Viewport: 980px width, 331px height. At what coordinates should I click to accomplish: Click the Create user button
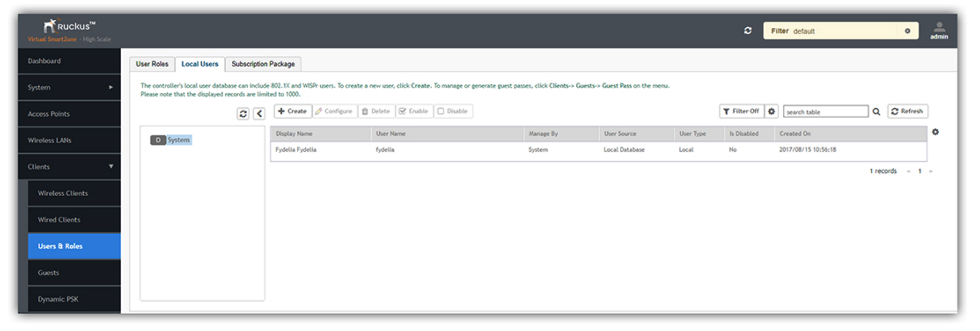[293, 111]
